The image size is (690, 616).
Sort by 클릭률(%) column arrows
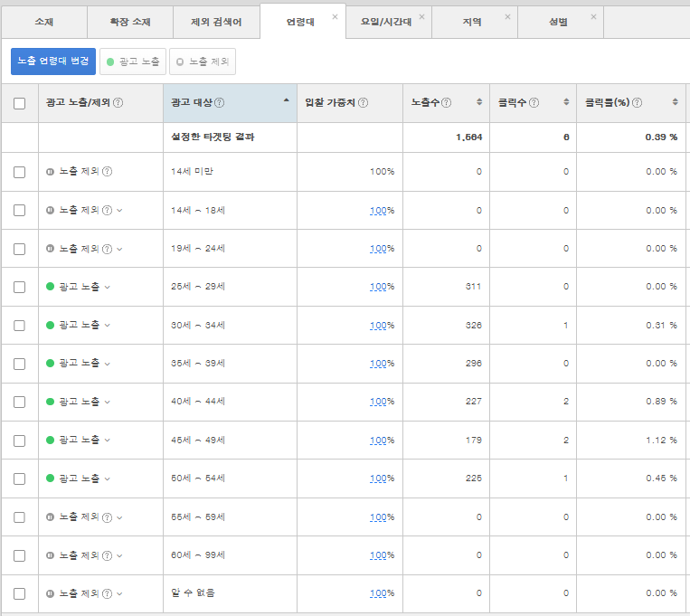(x=675, y=102)
